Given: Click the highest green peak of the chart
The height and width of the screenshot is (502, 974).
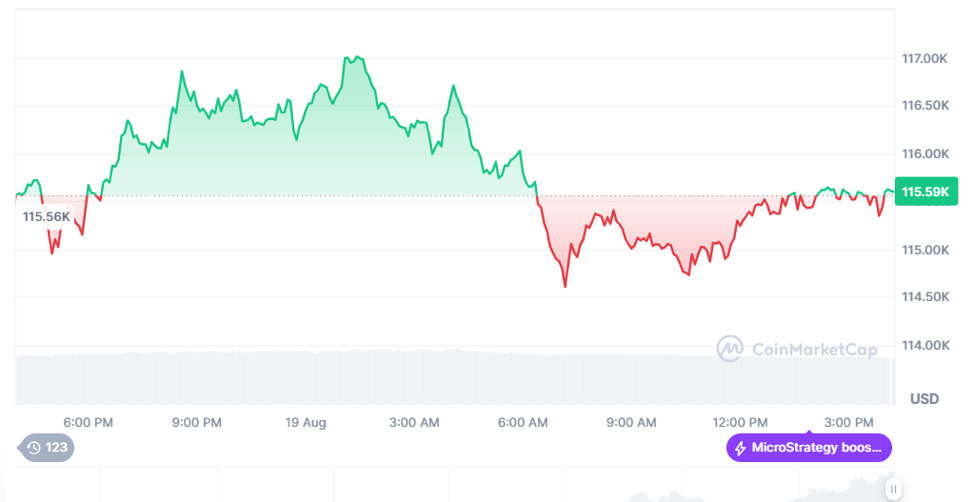Looking at the screenshot, I should point(351,58).
